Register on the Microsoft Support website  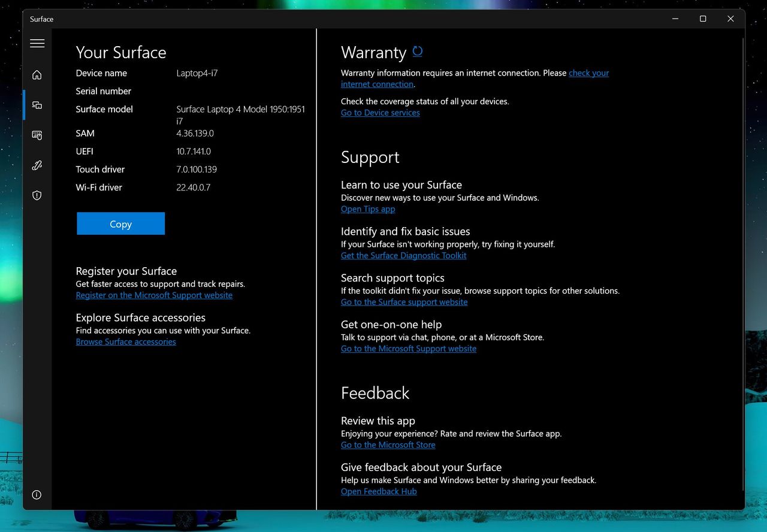coord(154,295)
